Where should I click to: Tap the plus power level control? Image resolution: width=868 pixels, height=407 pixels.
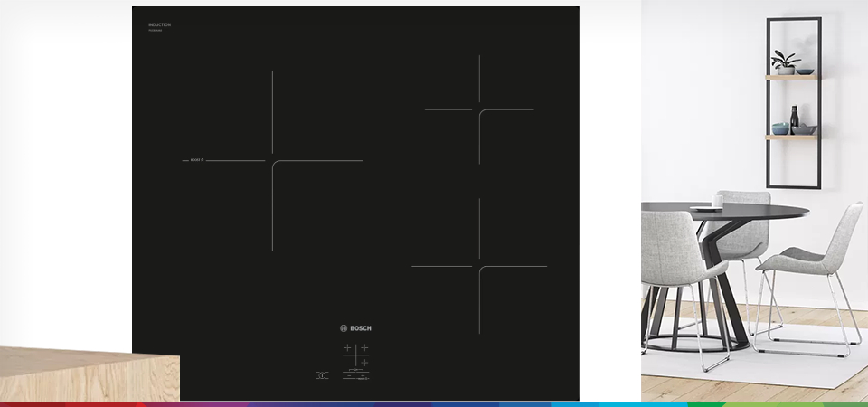pos(363,375)
